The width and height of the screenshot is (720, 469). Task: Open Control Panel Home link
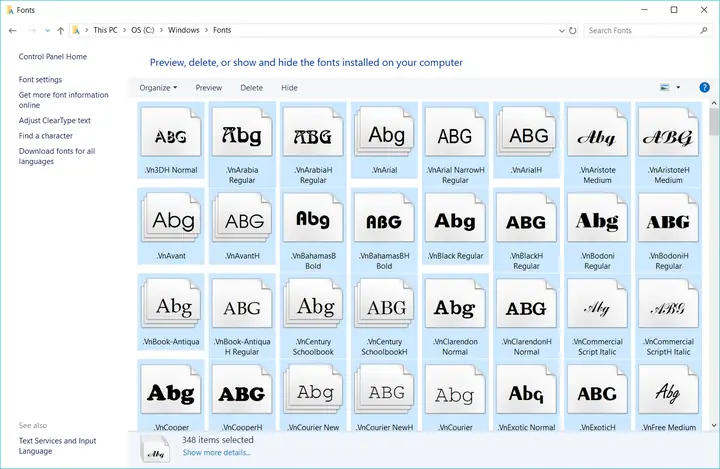point(53,57)
